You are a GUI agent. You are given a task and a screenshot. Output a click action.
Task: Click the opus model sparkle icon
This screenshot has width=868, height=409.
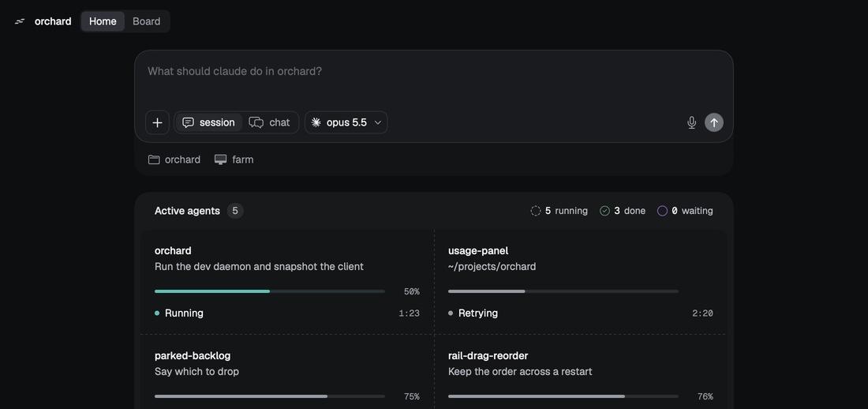click(316, 122)
